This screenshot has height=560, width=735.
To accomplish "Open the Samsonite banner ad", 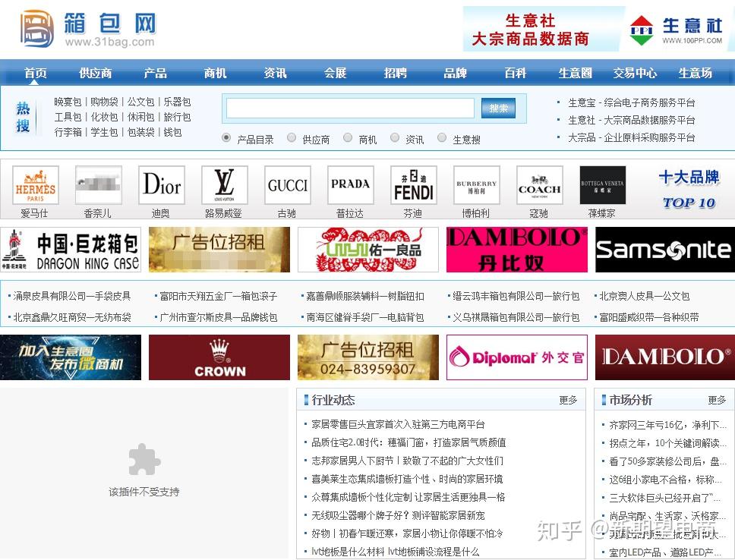I will click(x=664, y=250).
